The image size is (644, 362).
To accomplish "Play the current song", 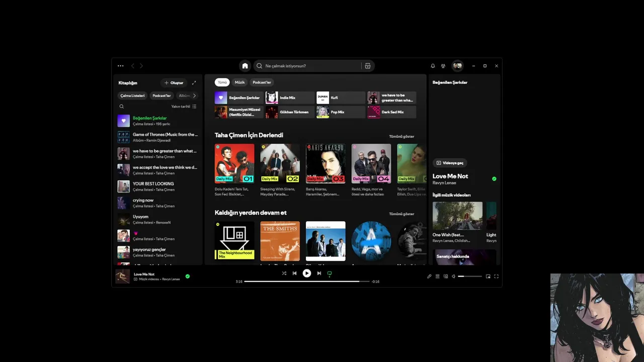I will tap(307, 274).
